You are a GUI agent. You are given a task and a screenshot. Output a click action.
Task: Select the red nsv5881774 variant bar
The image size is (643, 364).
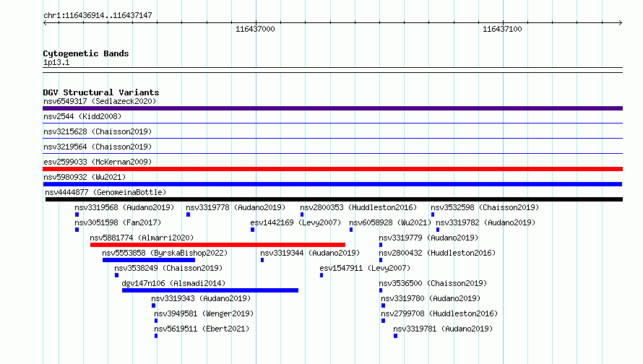[217, 245]
